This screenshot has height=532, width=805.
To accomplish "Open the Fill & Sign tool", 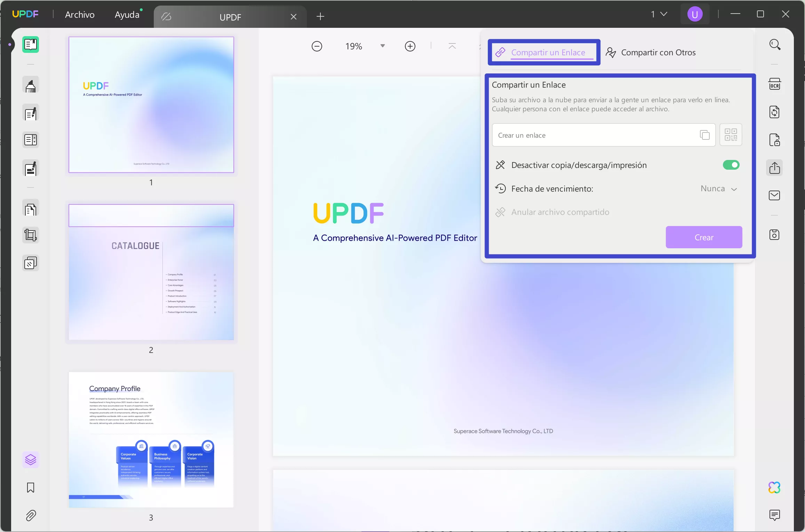I will (31, 169).
